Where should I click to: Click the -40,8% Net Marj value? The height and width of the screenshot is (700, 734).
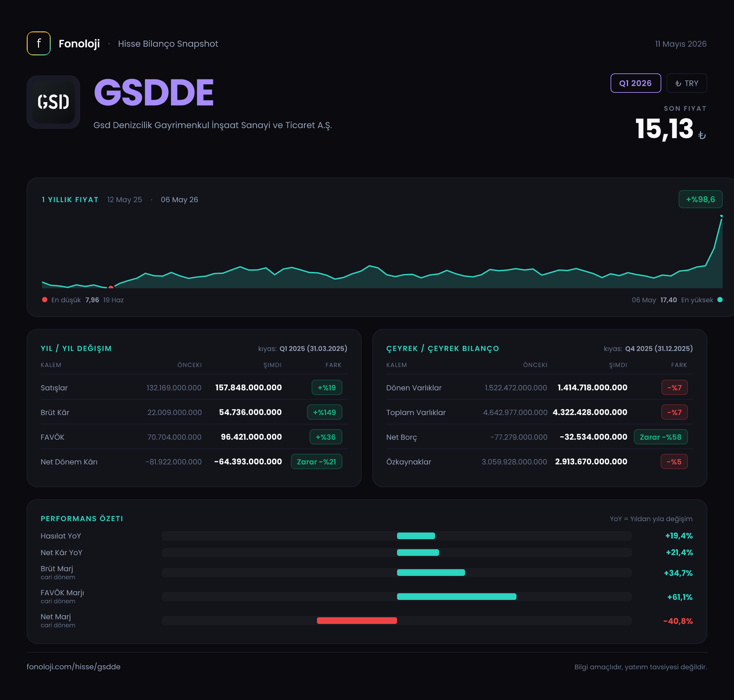678,621
